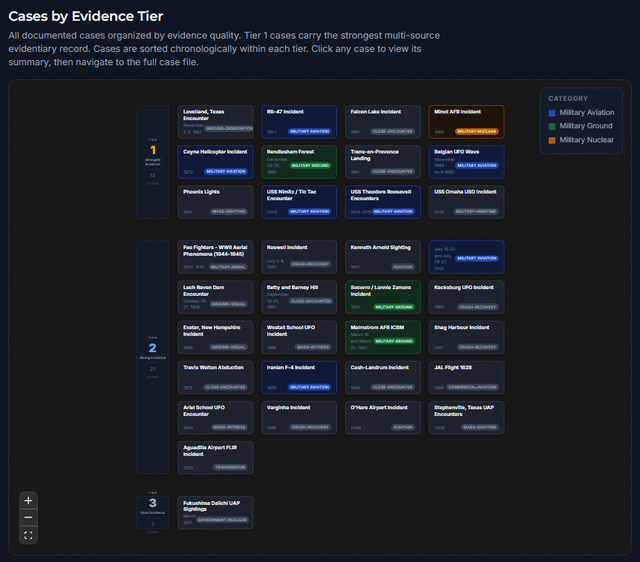
Task: Select the Tier 1 strongest evidence header
Action: click(x=152, y=162)
